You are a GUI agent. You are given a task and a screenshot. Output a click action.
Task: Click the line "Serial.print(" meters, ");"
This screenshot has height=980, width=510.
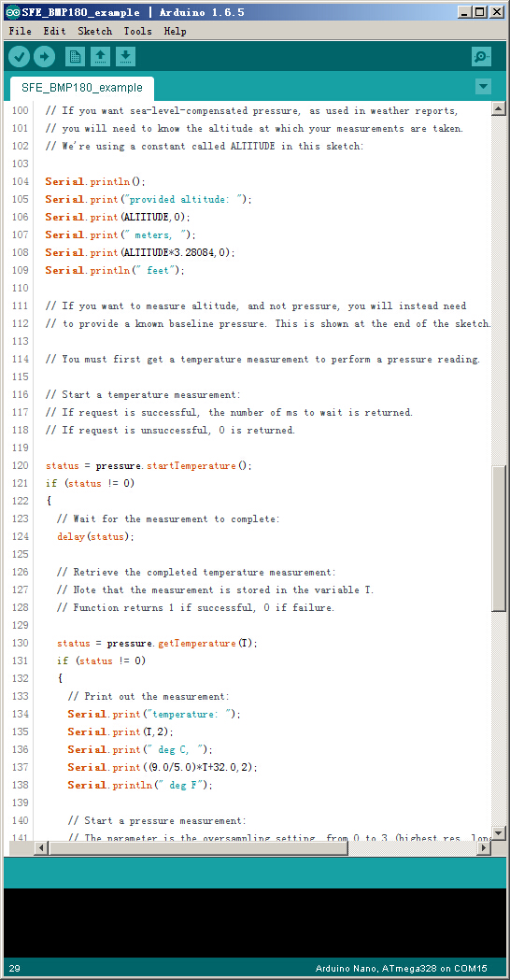click(120, 235)
